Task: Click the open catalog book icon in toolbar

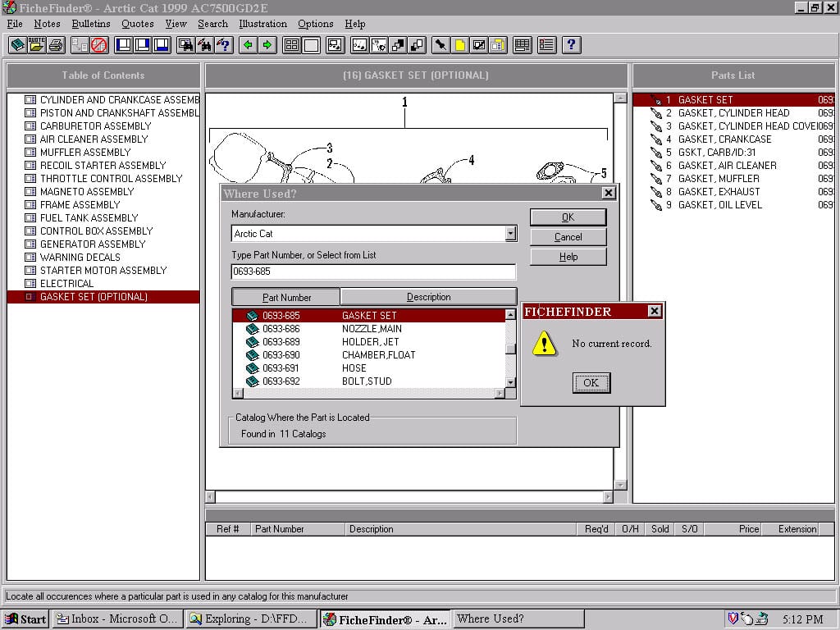Action: tap(17, 45)
